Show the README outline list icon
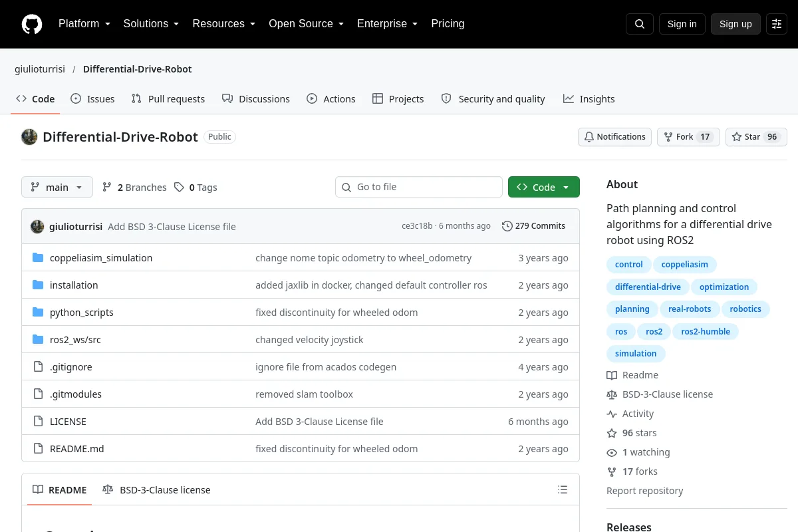 point(563,490)
